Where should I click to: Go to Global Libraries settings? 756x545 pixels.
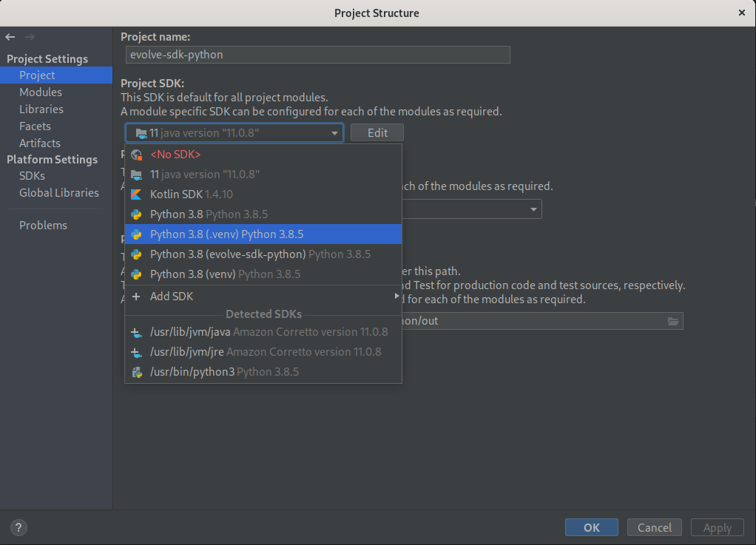[59, 193]
